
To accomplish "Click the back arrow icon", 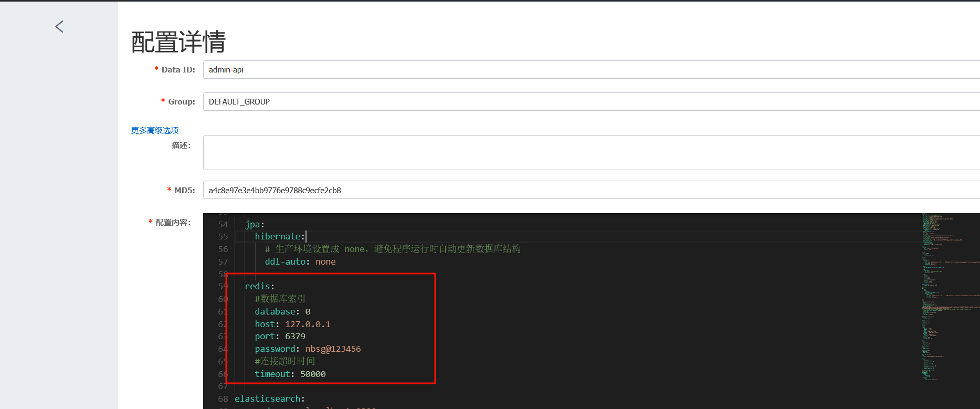I will click(x=59, y=27).
